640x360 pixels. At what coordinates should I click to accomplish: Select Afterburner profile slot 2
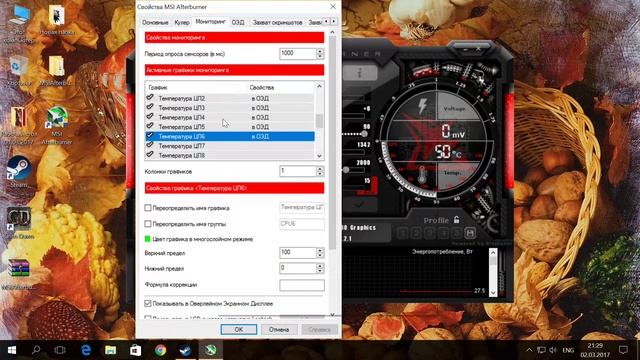[x=416, y=233]
